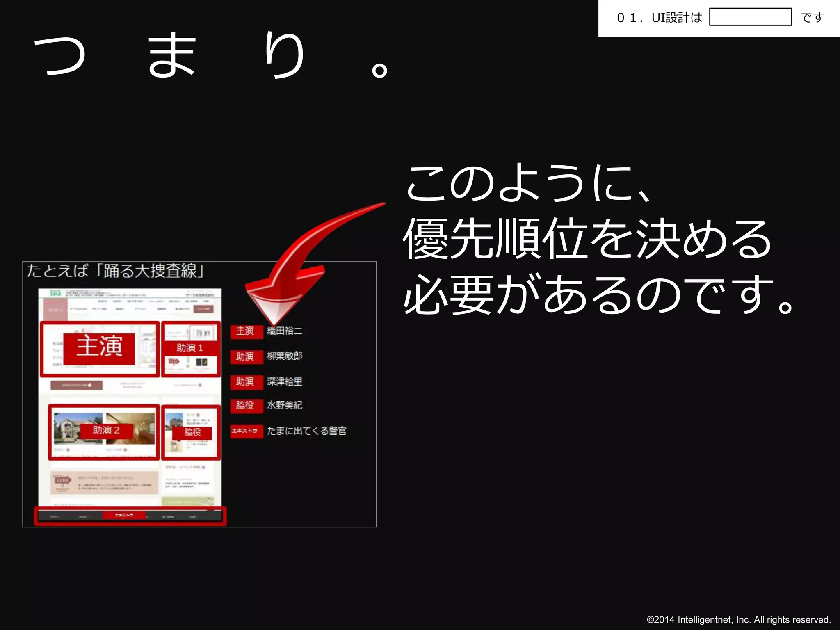Click the name '水野美紀'
This screenshot has width=840, height=630.
[284, 405]
